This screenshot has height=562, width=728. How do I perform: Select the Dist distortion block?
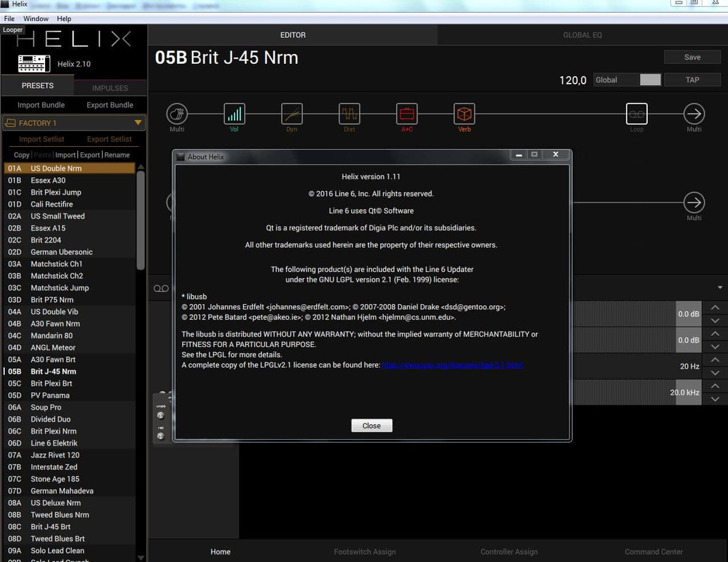pyautogui.click(x=350, y=114)
